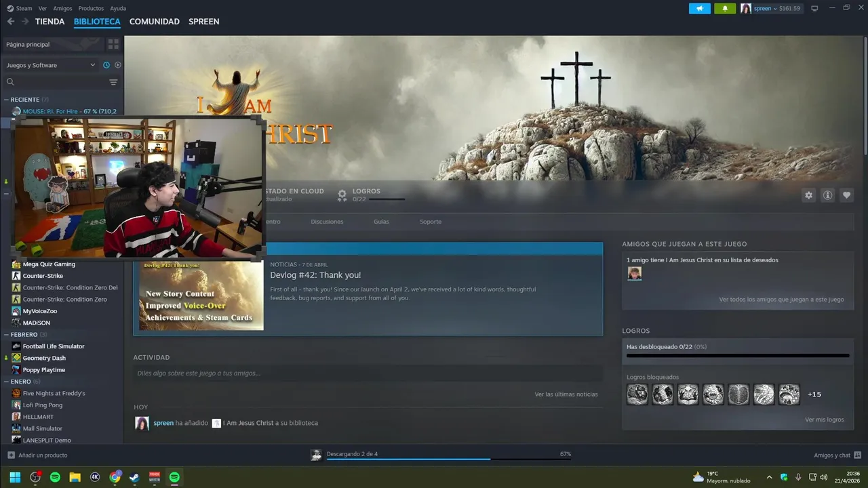
Task: Open advanced library filter options icon
Action: click(113, 82)
